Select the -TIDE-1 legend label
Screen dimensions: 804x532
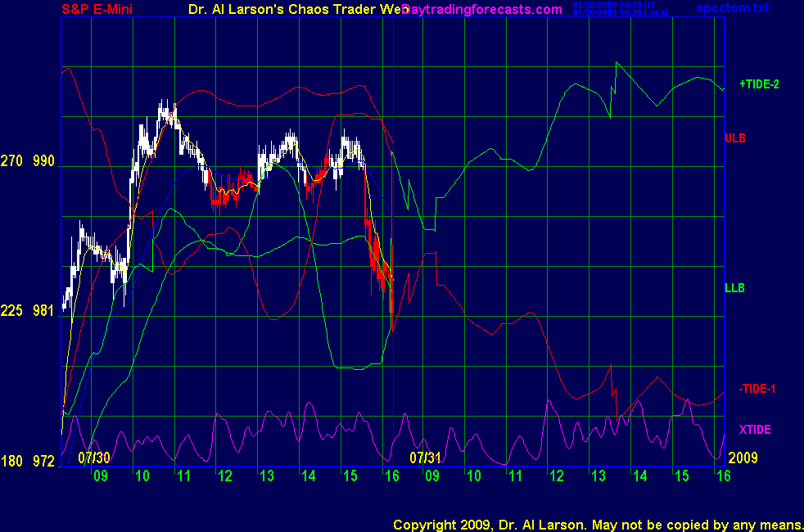[x=757, y=389]
